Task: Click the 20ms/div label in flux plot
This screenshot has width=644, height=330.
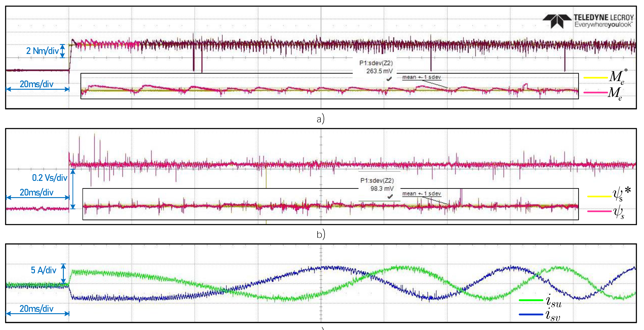Action: tap(37, 192)
